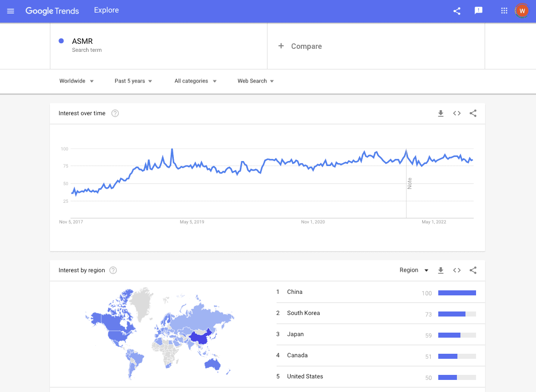The image size is (536, 392).
Task: Share this Explore page via header icon
Action: click(457, 11)
